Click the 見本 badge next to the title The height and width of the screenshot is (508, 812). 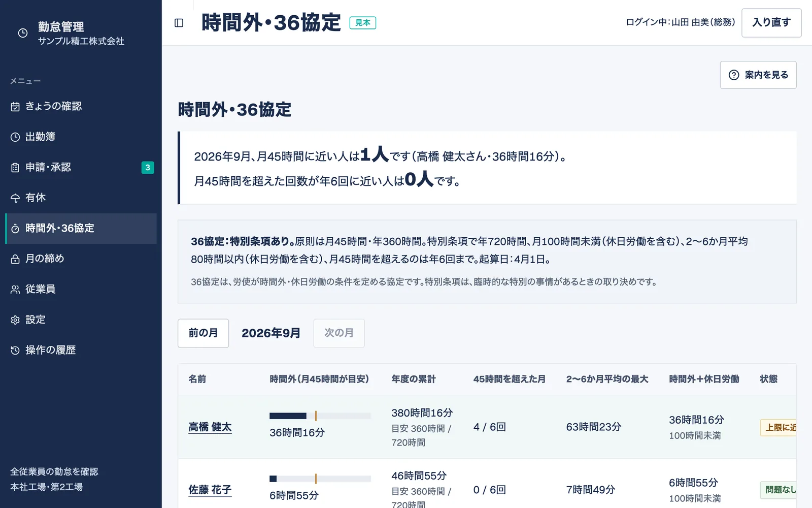[363, 23]
